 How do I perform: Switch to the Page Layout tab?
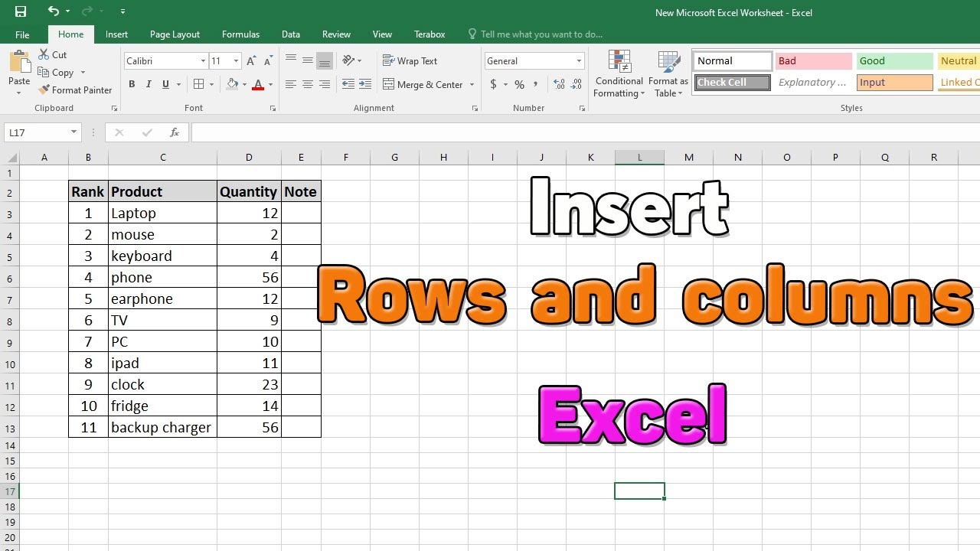[175, 34]
